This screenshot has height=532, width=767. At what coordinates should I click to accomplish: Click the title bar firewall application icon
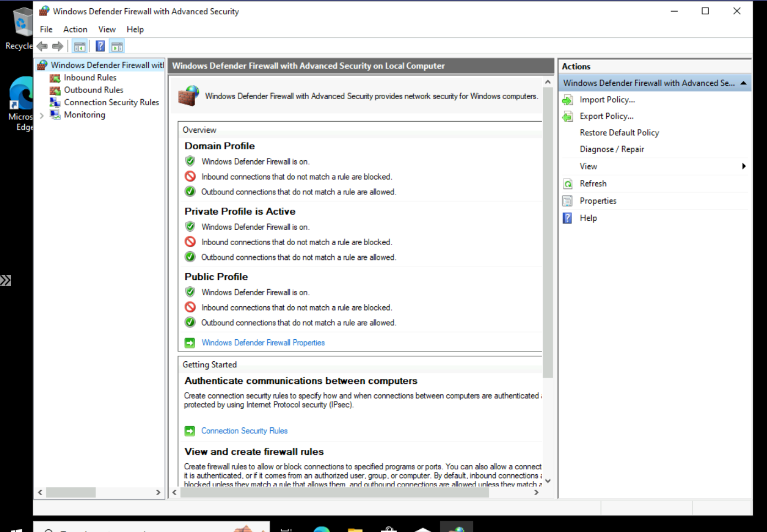44,11
